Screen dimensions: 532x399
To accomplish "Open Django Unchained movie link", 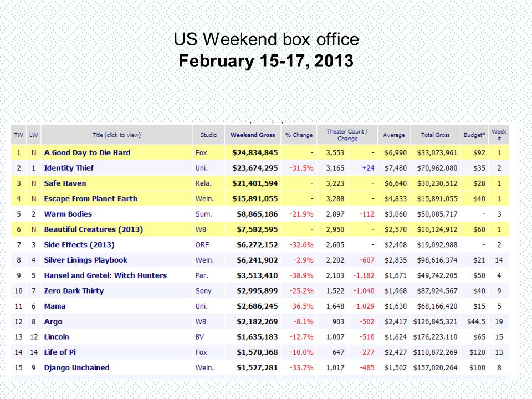I will coord(76,367).
